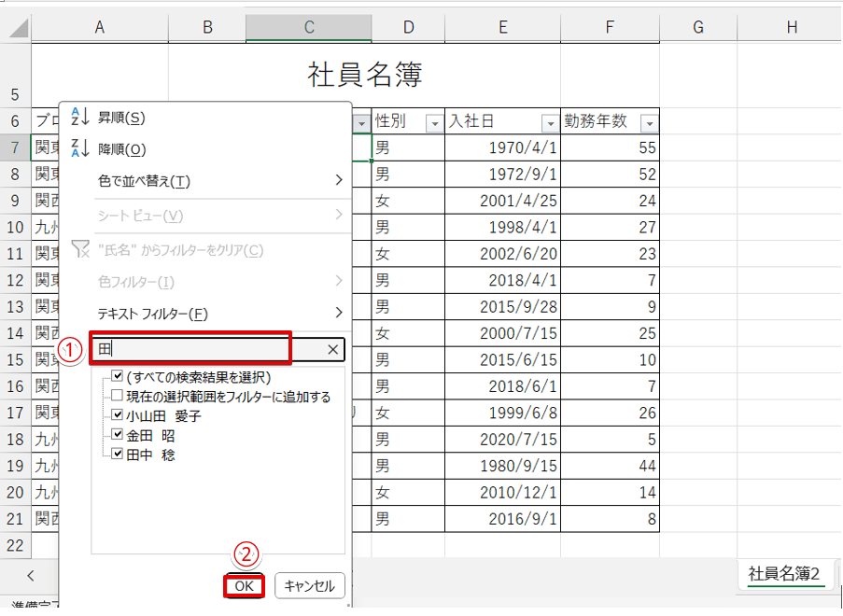Uncheck the 金田 昭 checkbox
This screenshot has width=843, height=616.
pyautogui.click(x=117, y=435)
